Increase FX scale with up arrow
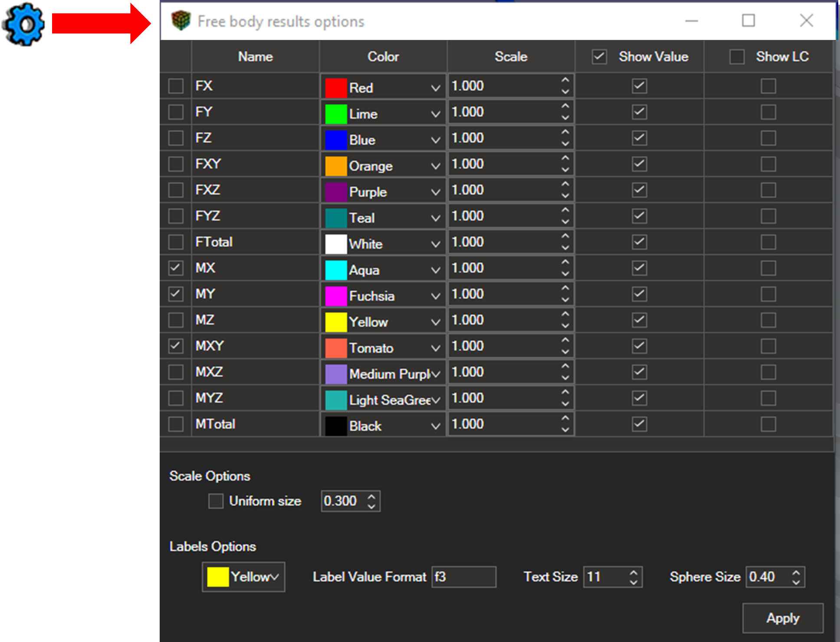This screenshot has height=642, width=840. click(565, 80)
